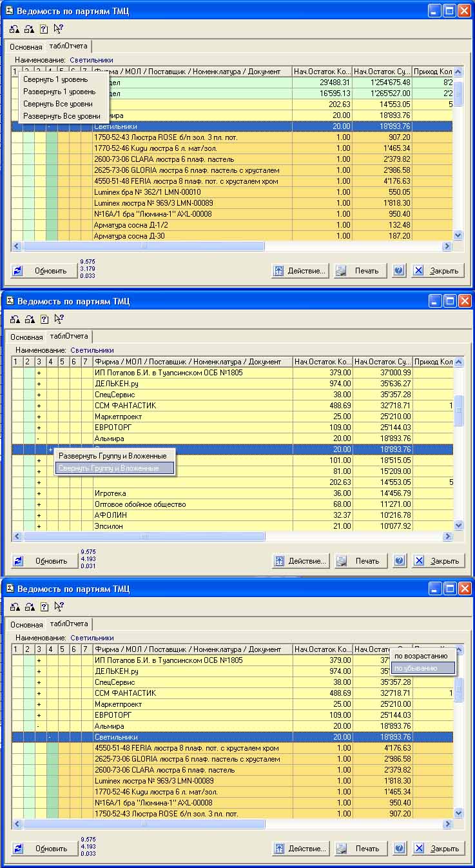Sort using 'по возрастанию' popup option
475x868 pixels.
pyautogui.click(x=421, y=656)
